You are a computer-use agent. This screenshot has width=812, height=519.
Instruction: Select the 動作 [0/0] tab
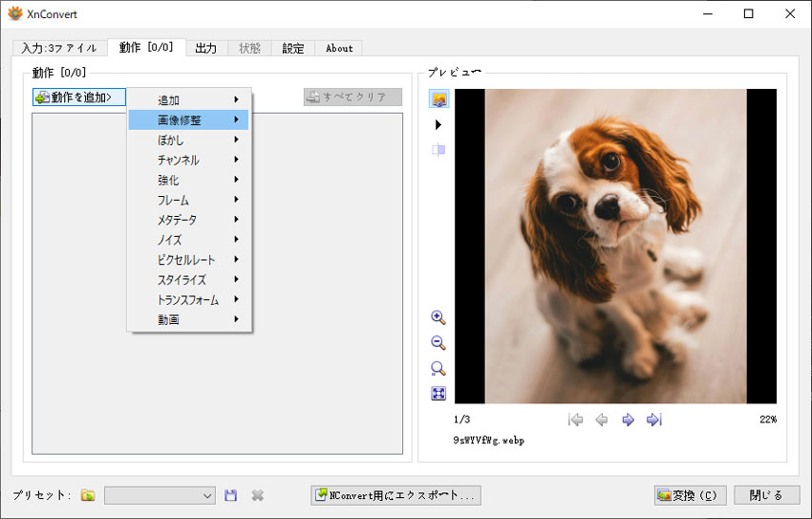tap(146, 47)
